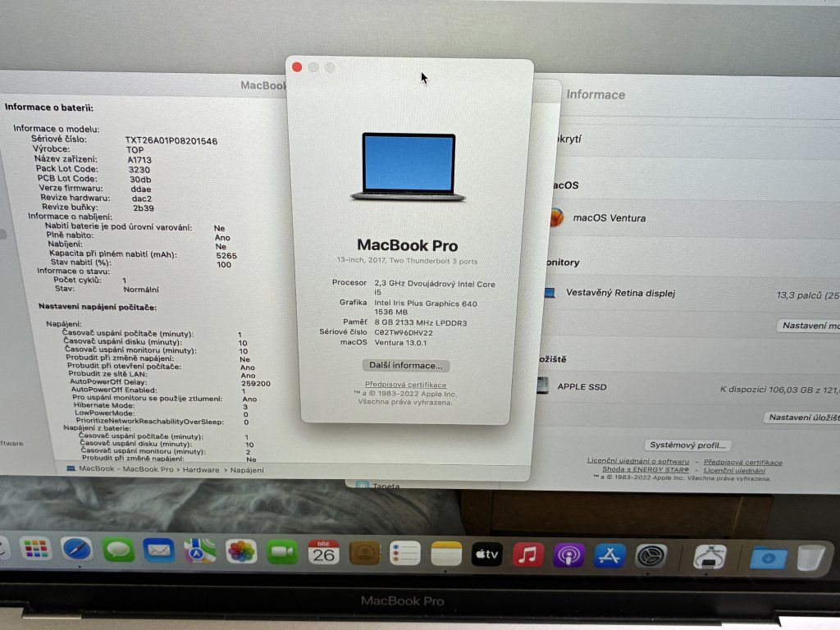Viewport: 840px width, 630px height.
Task: Click the 13-inch, 2017 model subtitle
Action: (x=407, y=261)
